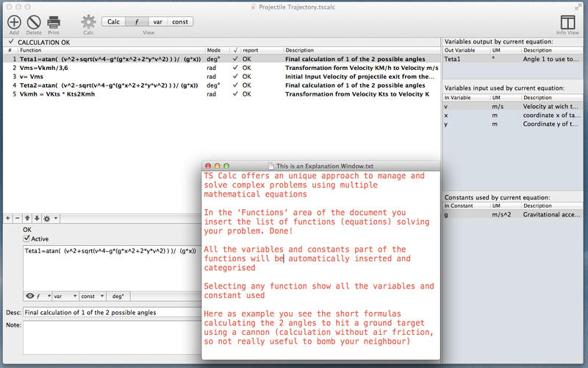Run calculation with the Calc gear icon
The height and width of the screenshot is (368, 588).
click(x=88, y=22)
